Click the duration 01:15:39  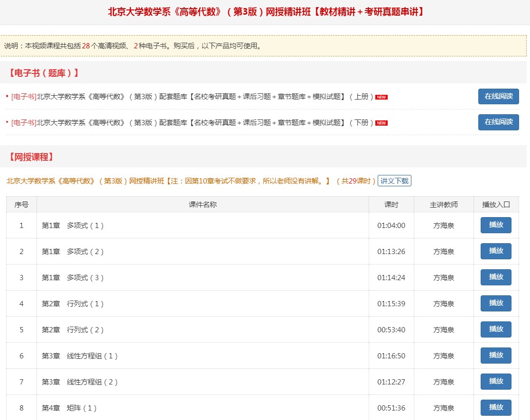point(391,304)
